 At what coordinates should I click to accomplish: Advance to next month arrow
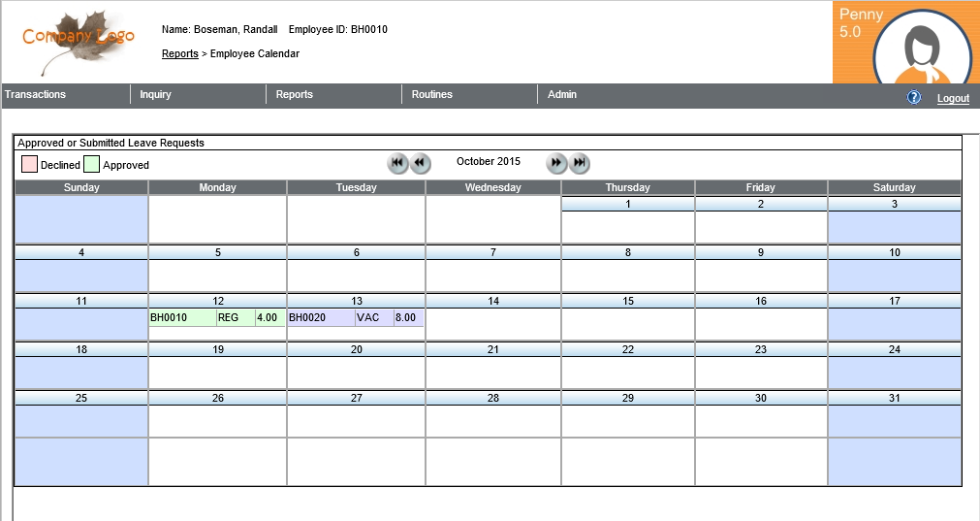coord(556,163)
